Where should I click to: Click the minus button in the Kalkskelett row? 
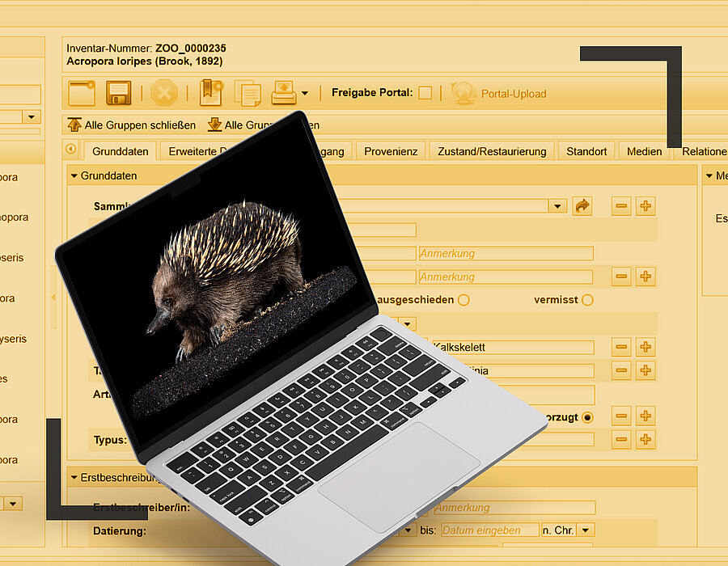click(621, 347)
